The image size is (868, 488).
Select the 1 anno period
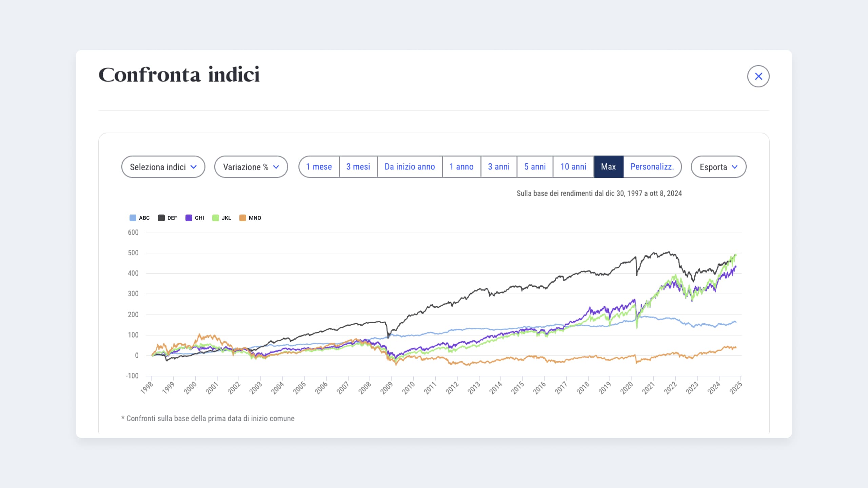(x=461, y=167)
